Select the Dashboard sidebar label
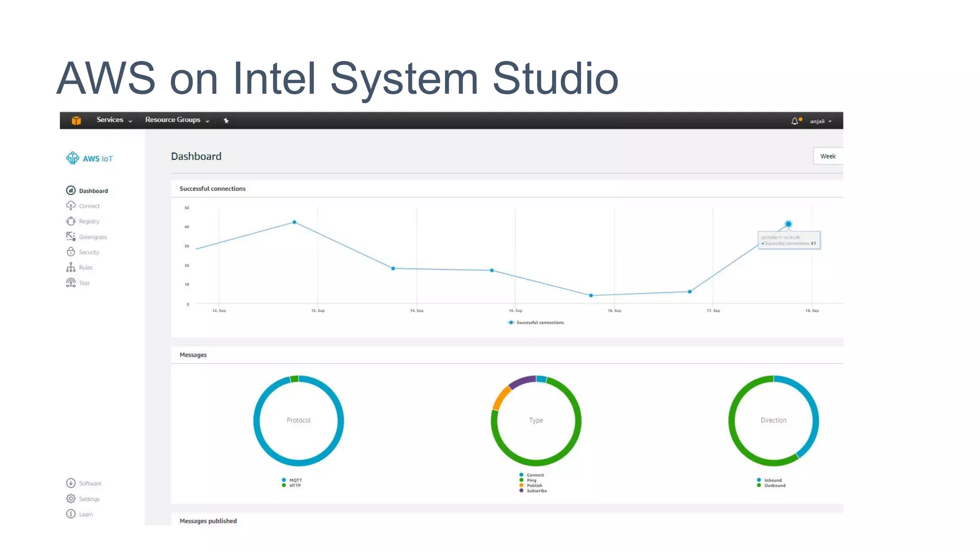The height and width of the screenshot is (551, 980). point(93,191)
